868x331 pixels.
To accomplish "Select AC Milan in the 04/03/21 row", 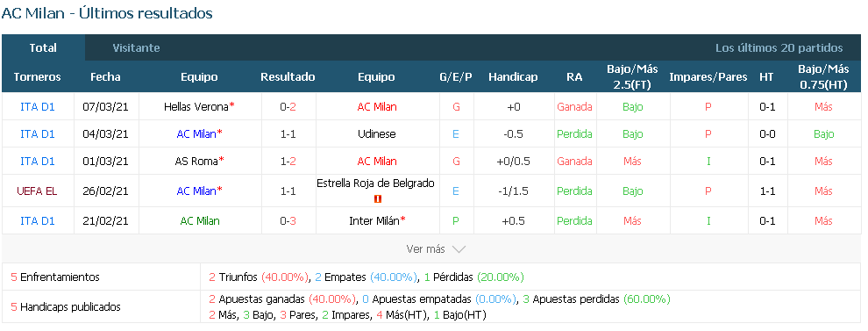I will [x=196, y=134].
